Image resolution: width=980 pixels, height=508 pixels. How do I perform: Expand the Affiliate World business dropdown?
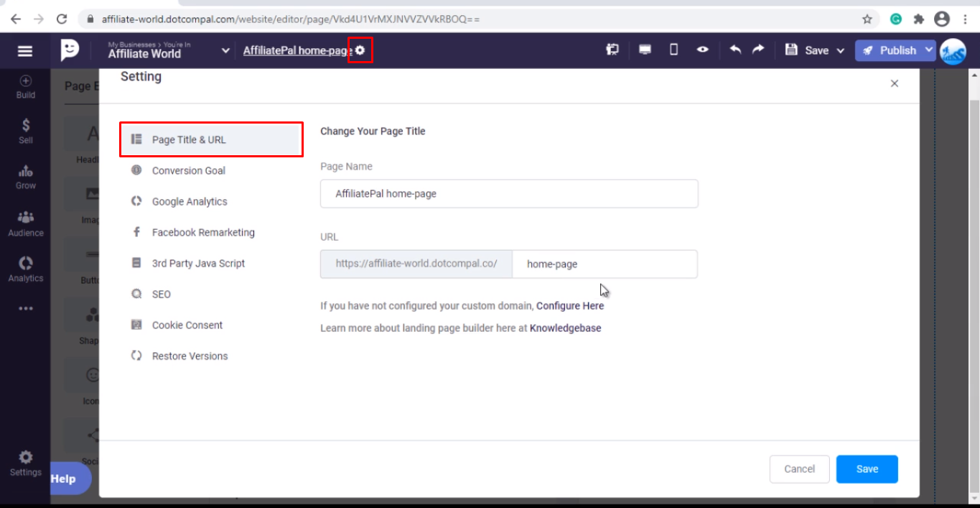coord(225,50)
